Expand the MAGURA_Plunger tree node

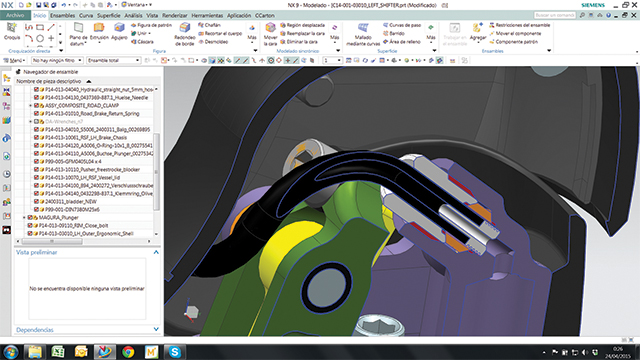[x=24, y=218]
